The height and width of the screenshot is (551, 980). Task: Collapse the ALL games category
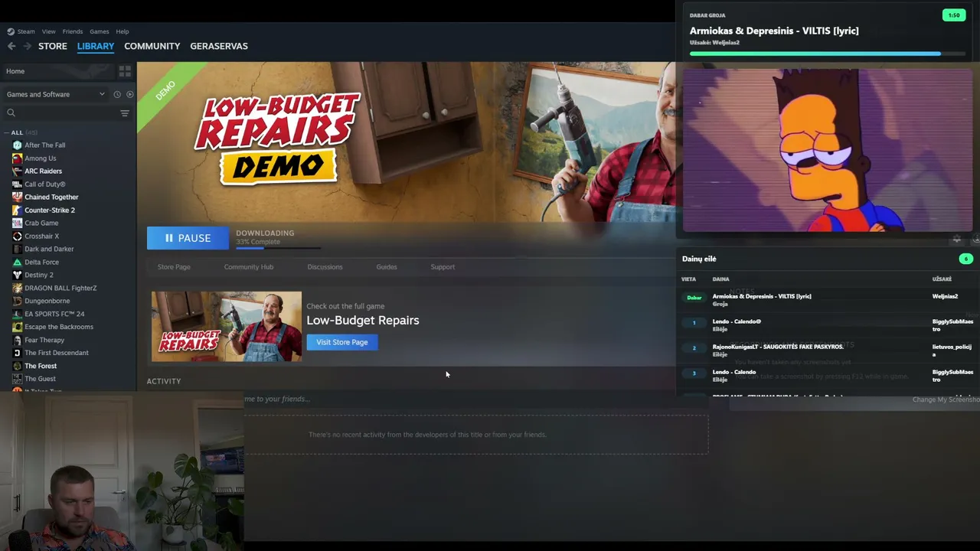point(8,133)
